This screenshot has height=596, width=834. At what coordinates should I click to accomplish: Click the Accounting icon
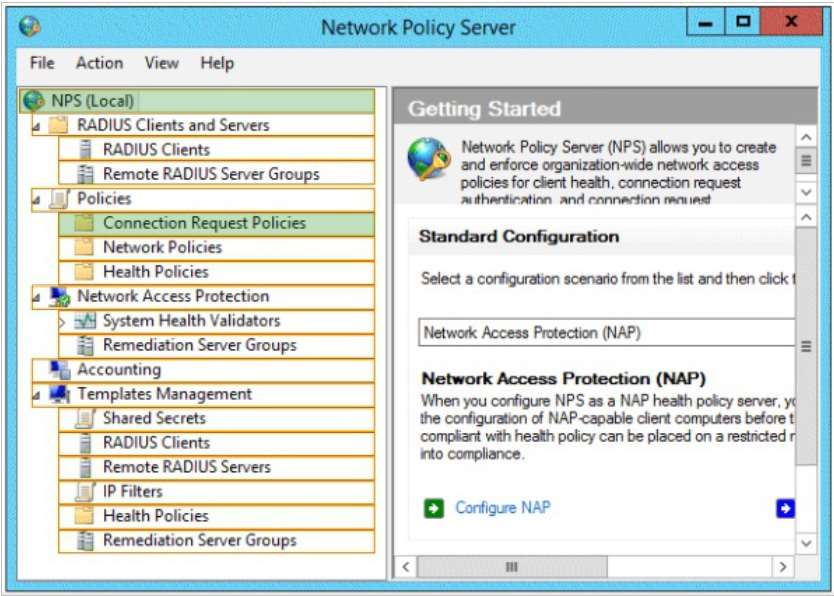coord(60,370)
